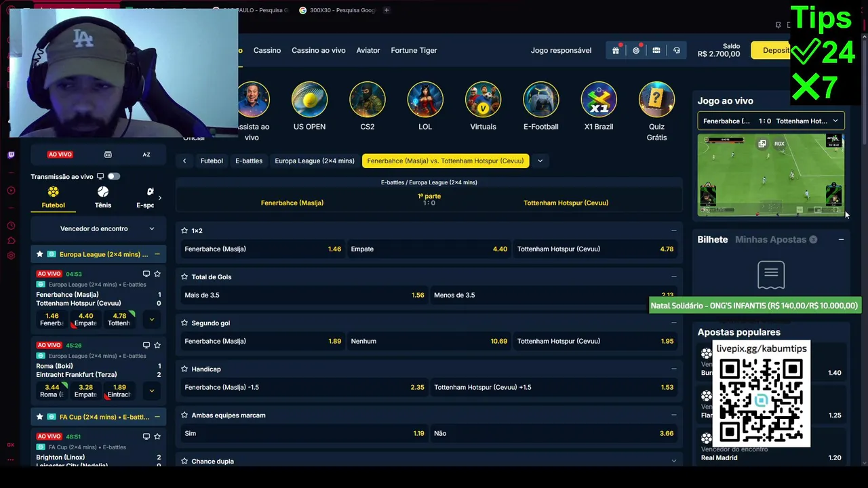Switch to the Cassino menu item
Image resolution: width=868 pixels, height=488 pixels.
(267, 50)
